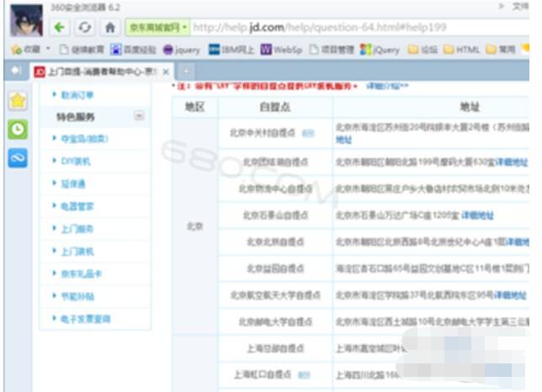Open a new tab with plus button
Viewport: 542px width, 392px height.
186,72
